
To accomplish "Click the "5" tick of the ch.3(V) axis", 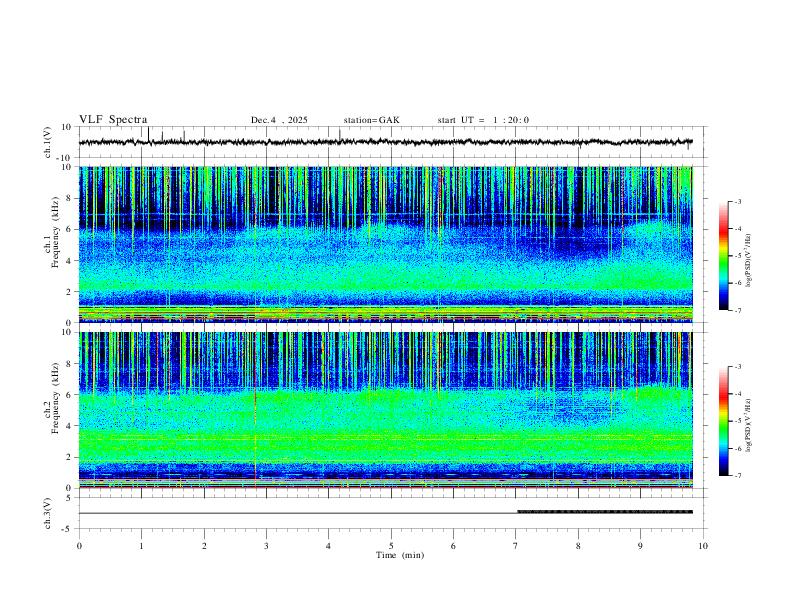I will point(70,497).
